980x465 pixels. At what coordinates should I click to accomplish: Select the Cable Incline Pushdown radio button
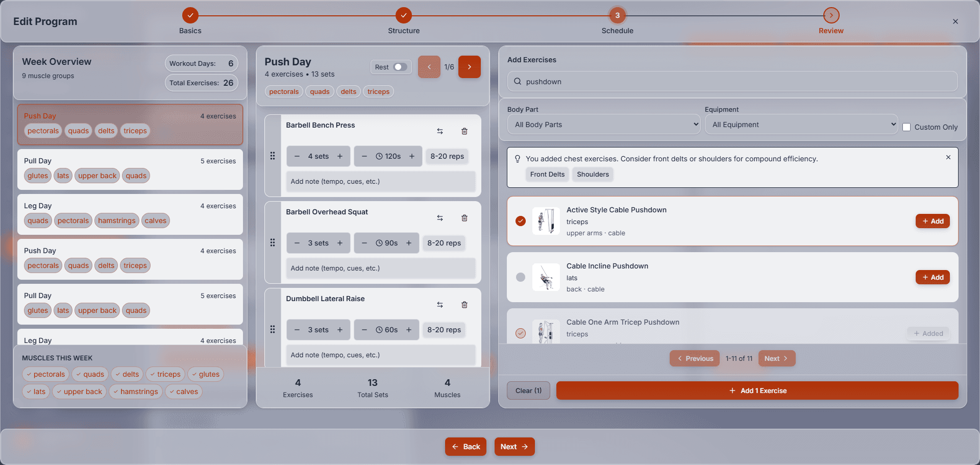tap(520, 277)
